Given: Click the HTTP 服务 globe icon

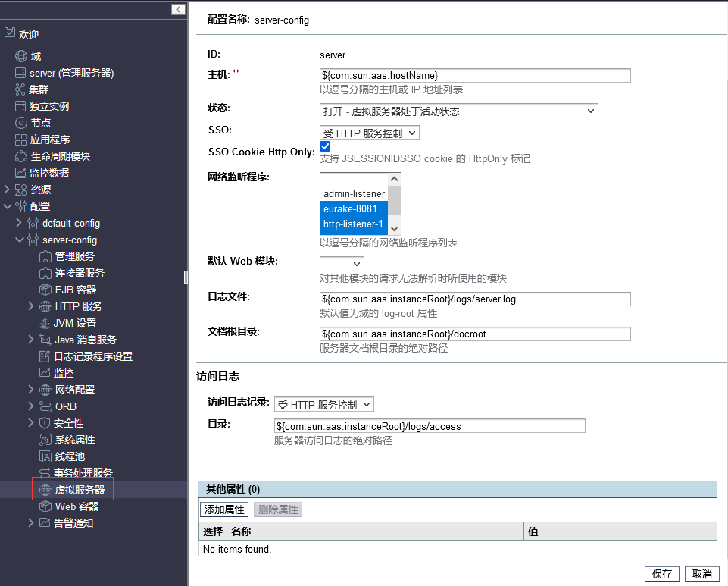Looking at the screenshot, I should [x=45, y=307].
